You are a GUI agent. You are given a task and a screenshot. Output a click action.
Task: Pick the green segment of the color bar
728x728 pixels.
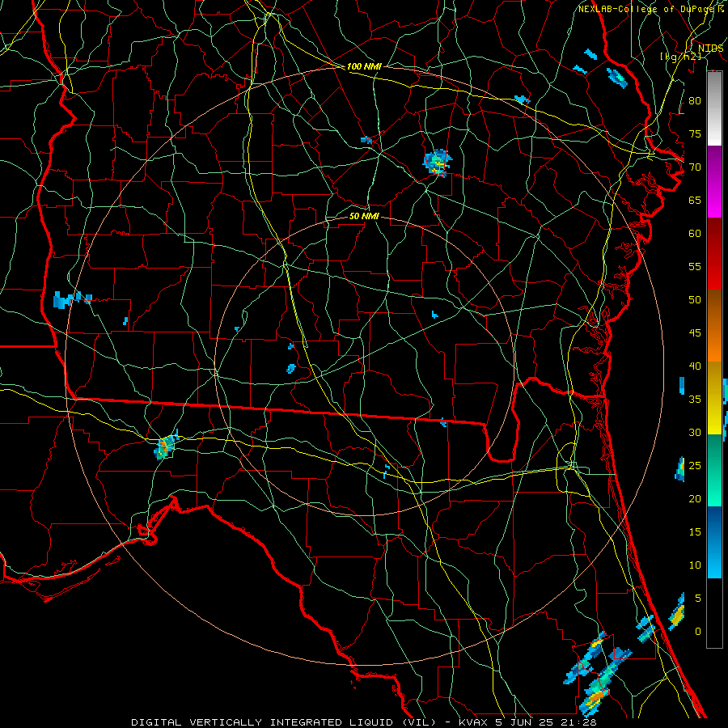coord(714,470)
